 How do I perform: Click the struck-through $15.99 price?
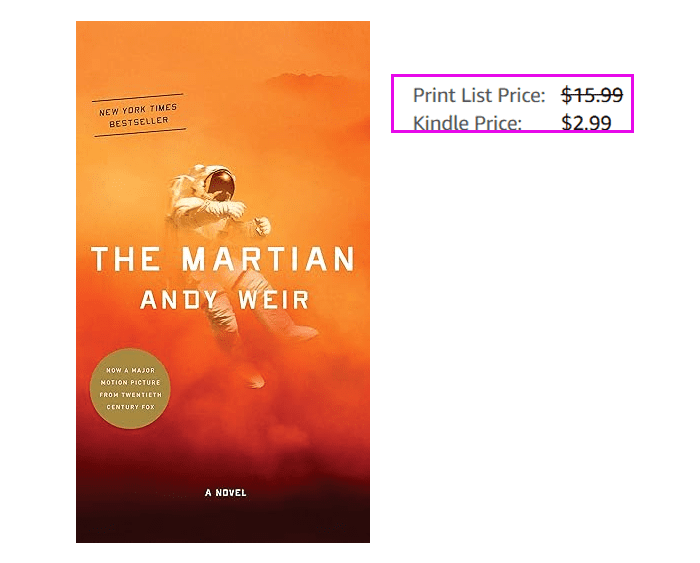592,96
